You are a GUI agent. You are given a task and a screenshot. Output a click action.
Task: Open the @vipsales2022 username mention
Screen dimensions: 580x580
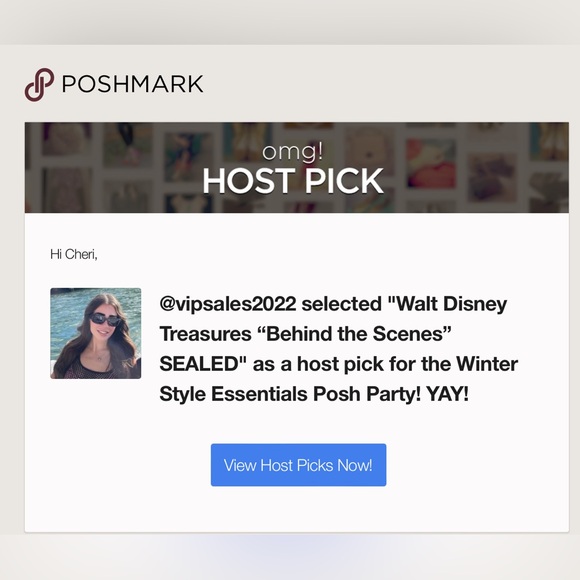[x=228, y=304]
